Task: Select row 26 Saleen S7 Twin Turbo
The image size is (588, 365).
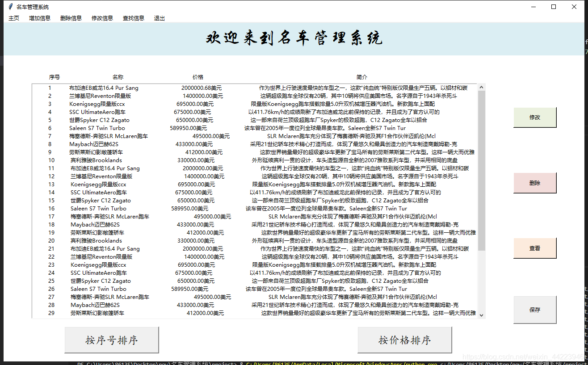Action: [x=255, y=289]
